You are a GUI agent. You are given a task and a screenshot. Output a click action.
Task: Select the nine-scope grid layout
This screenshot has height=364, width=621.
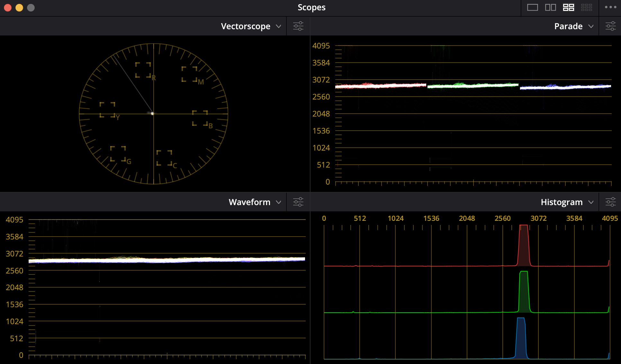point(587,7)
